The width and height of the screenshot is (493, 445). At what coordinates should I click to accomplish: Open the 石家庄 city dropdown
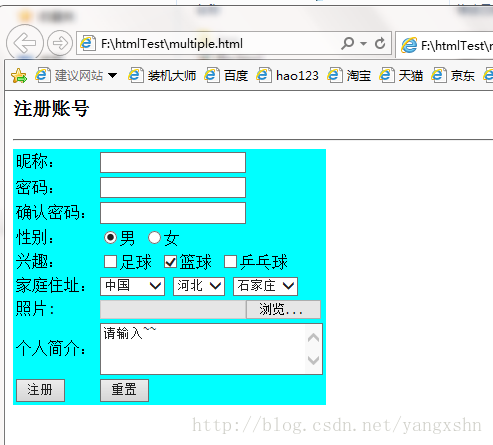click(x=265, y=286)
